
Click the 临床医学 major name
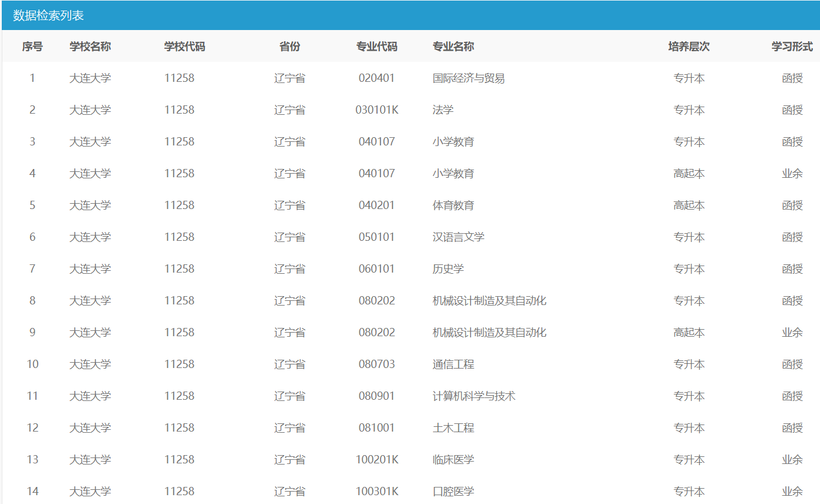click(x=454, y=460)
